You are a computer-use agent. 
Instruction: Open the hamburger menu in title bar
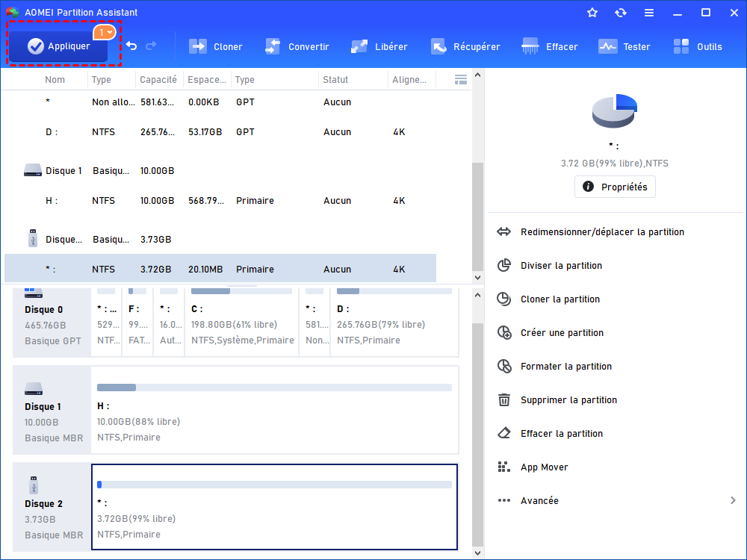coord(649,13)
